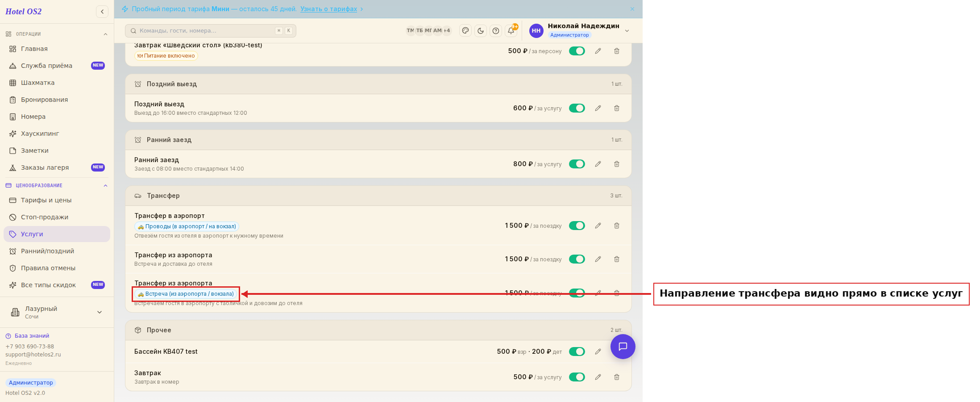Open Заметки in sidebar
The image size is (980, 402).
click(x=57, y=151)
